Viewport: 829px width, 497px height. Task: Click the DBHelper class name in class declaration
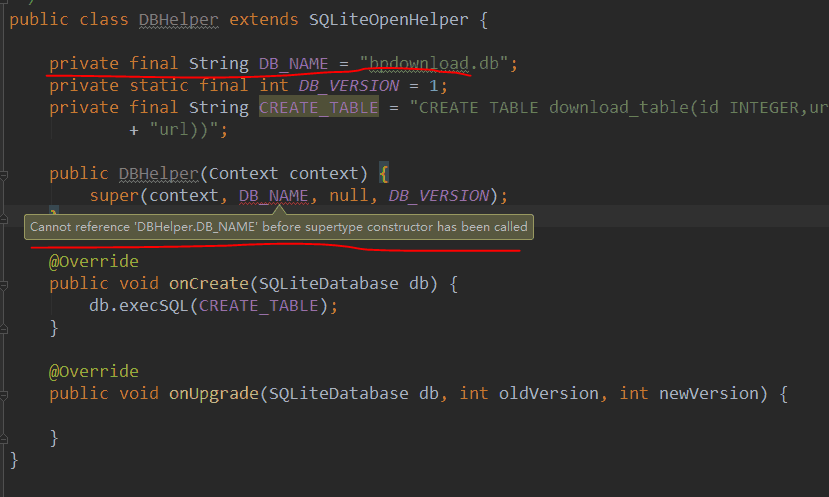point(178,20)
